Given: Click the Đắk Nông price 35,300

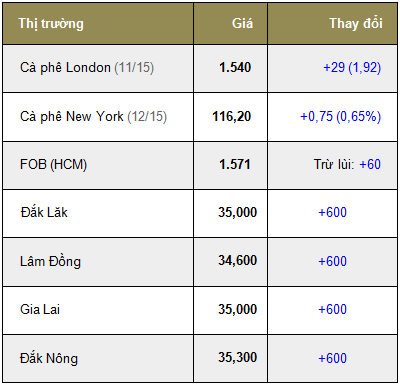Looking at the screenshot, I should [238, 357].
